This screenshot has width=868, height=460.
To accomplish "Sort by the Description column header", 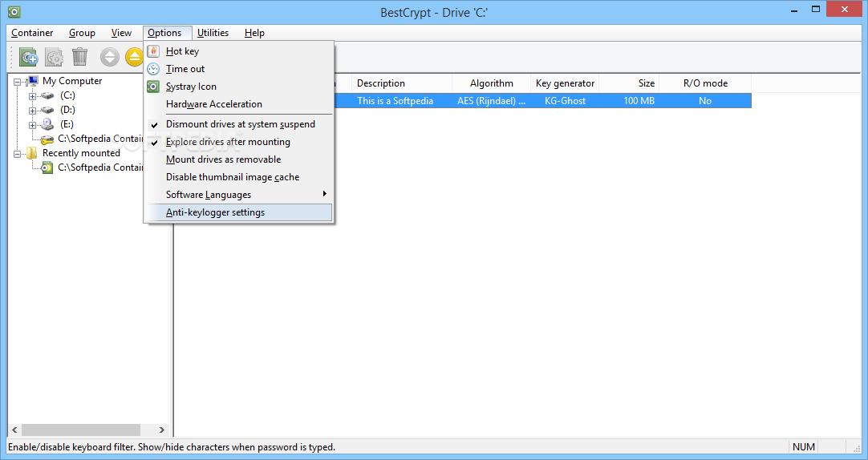I will (x=402, y=83).
